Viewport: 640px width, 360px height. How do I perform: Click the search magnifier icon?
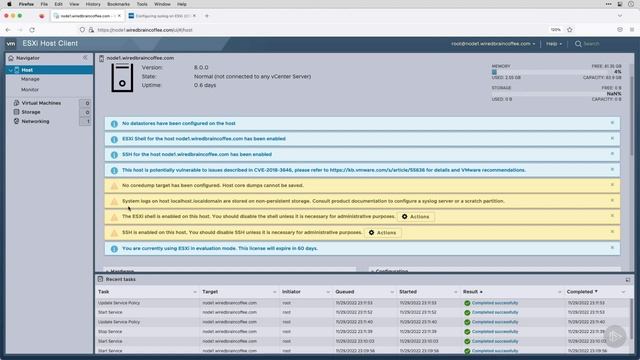coord(578,44)
